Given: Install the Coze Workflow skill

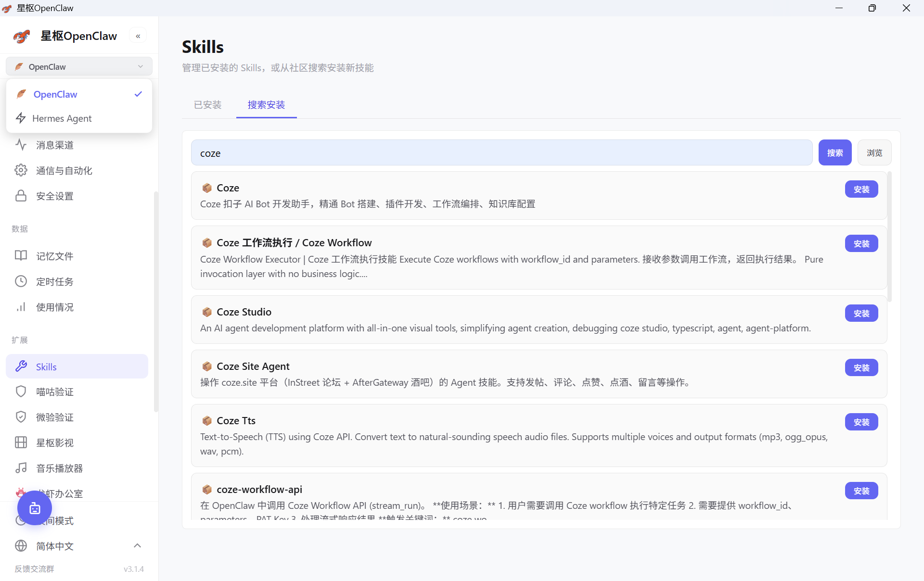Looking at the screenshot, I should click(x=861, y=244).
